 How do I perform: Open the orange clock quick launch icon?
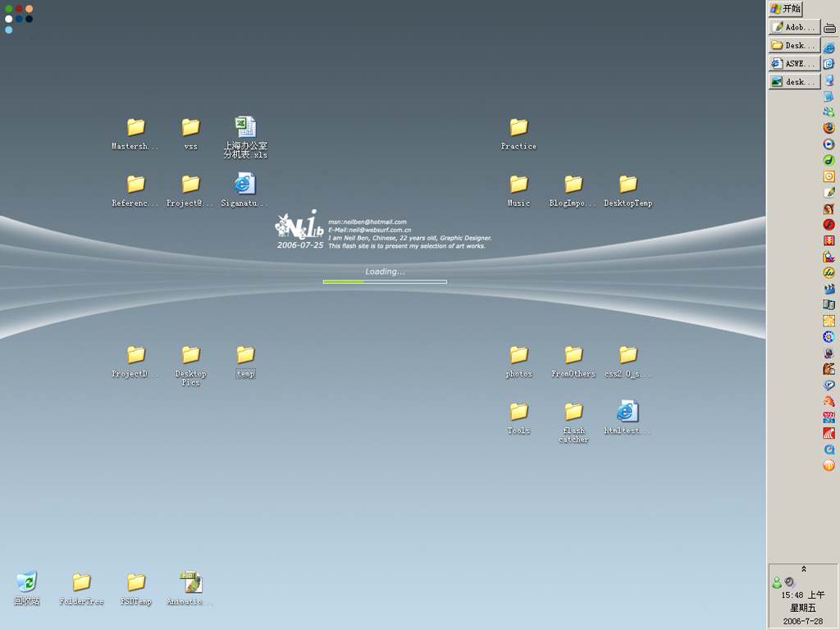tap(829, 176)
